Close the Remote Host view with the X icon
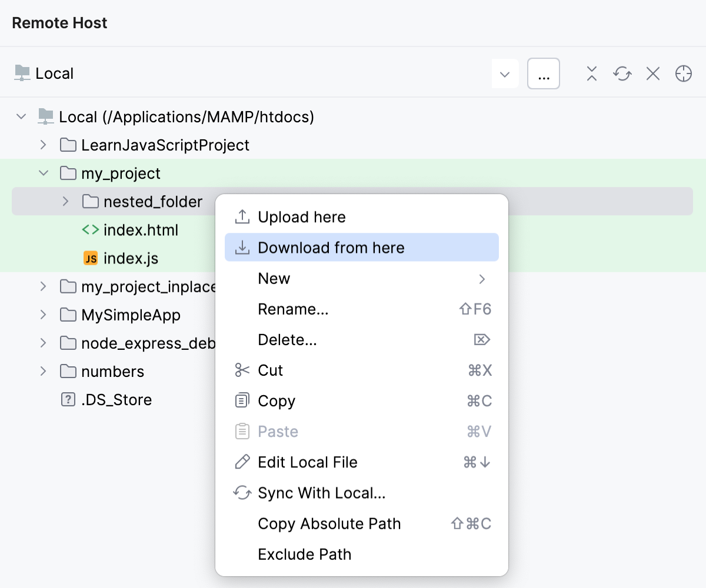 [652, 73]
